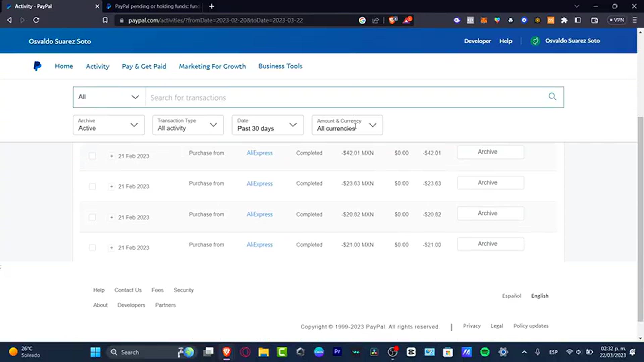Open the Google icon in the address bar
The image size is (644, 362).
tap(362, 20)
